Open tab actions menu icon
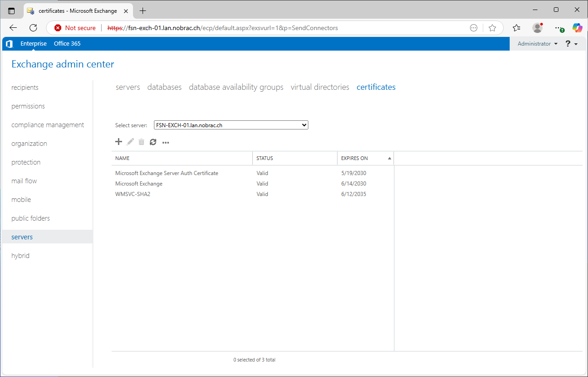The image size is (588, 377). click(11, 10)
